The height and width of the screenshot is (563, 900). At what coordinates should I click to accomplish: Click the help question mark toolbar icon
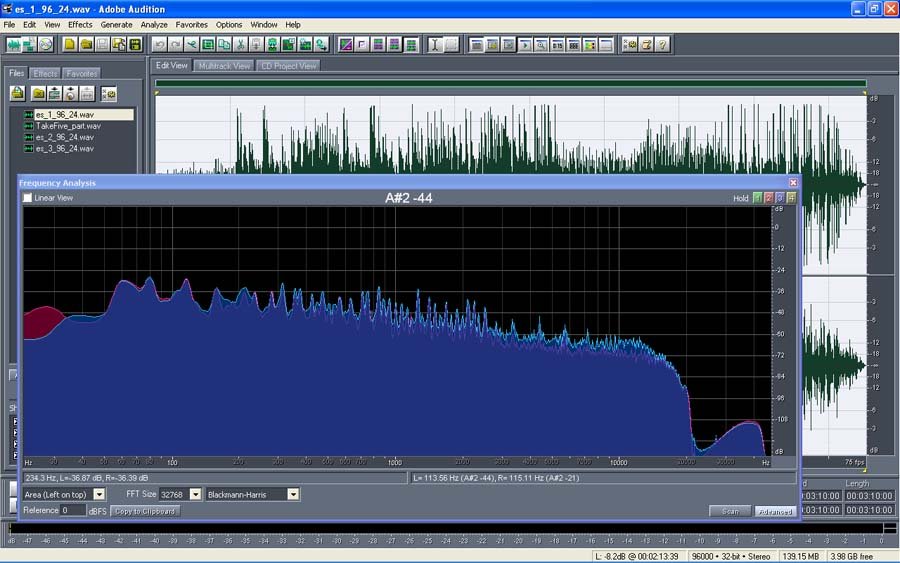[662, 45]
